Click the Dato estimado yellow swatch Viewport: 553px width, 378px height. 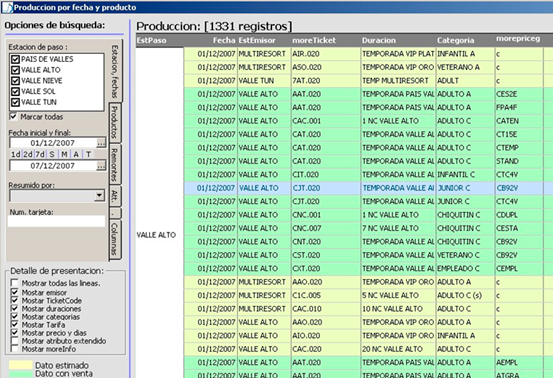pyautogui.click(x=20, y=365)
